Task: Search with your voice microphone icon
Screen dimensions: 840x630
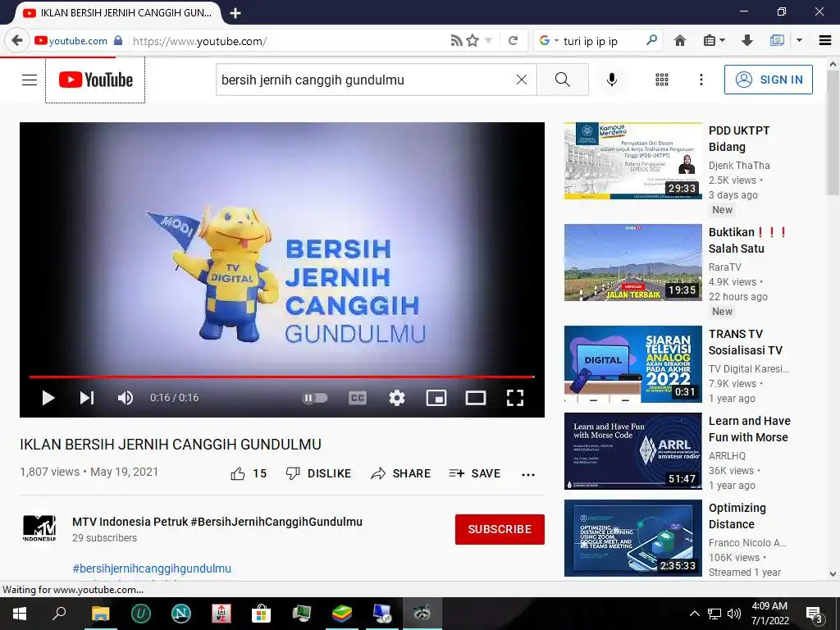Action: tap(612, 80)
